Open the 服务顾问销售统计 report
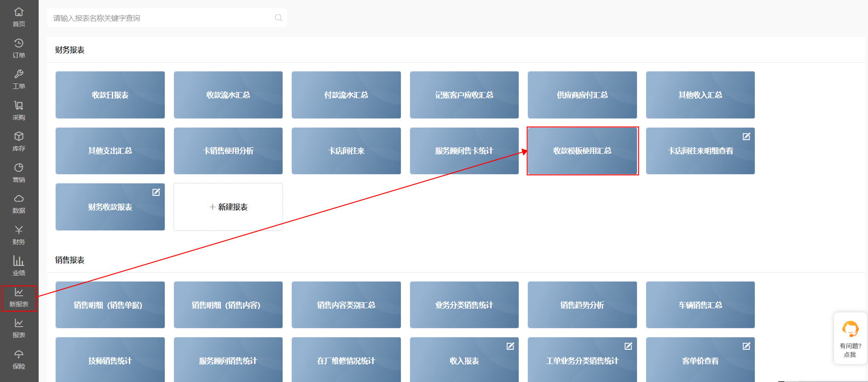 pos(228,360)
